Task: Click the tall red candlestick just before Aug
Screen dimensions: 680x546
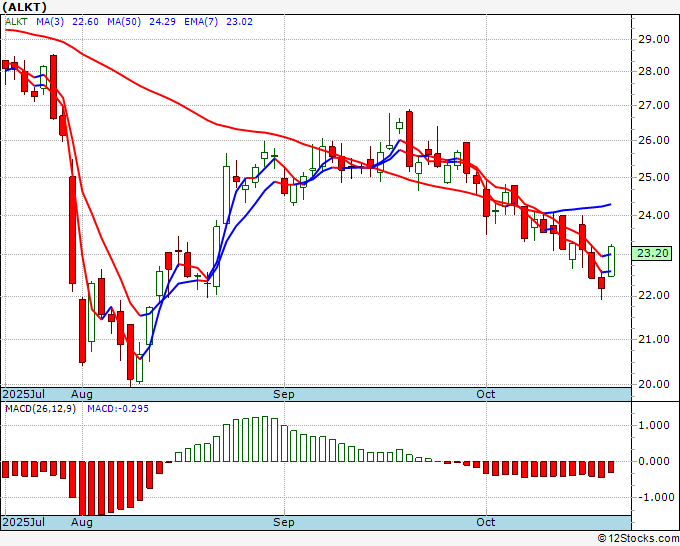Action: coord(72,230)
